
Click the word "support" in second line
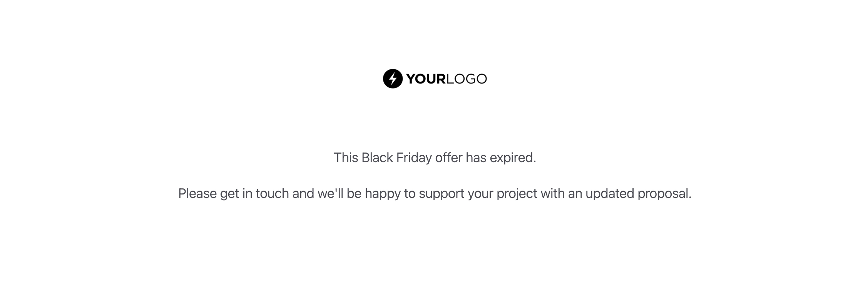[442, 194]
